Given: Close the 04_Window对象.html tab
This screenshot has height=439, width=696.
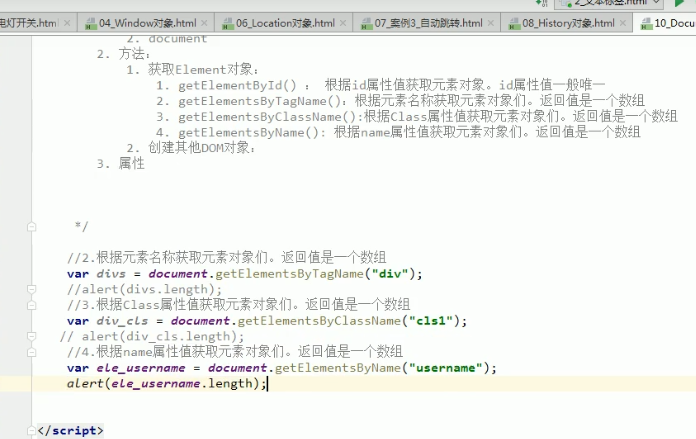Looking at the screenshot, I should pos(204,23).
